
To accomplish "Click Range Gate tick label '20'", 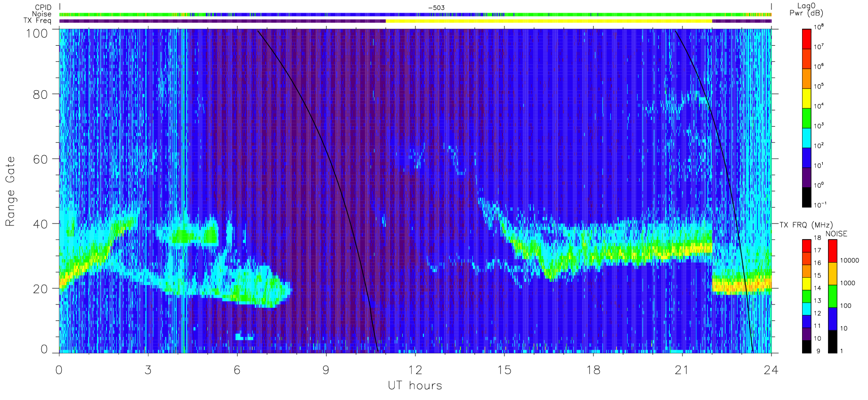I will tap(41, 289).
